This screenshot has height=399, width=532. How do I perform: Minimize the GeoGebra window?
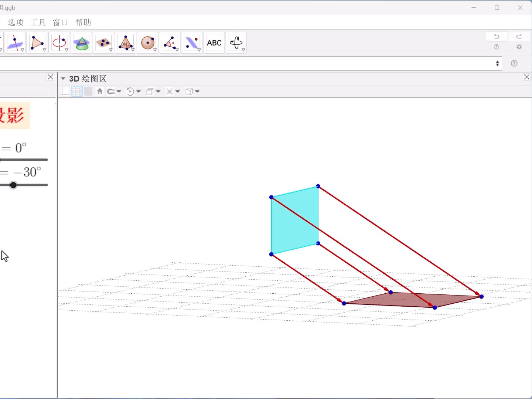pyautogui.click(x=474, y=7)
